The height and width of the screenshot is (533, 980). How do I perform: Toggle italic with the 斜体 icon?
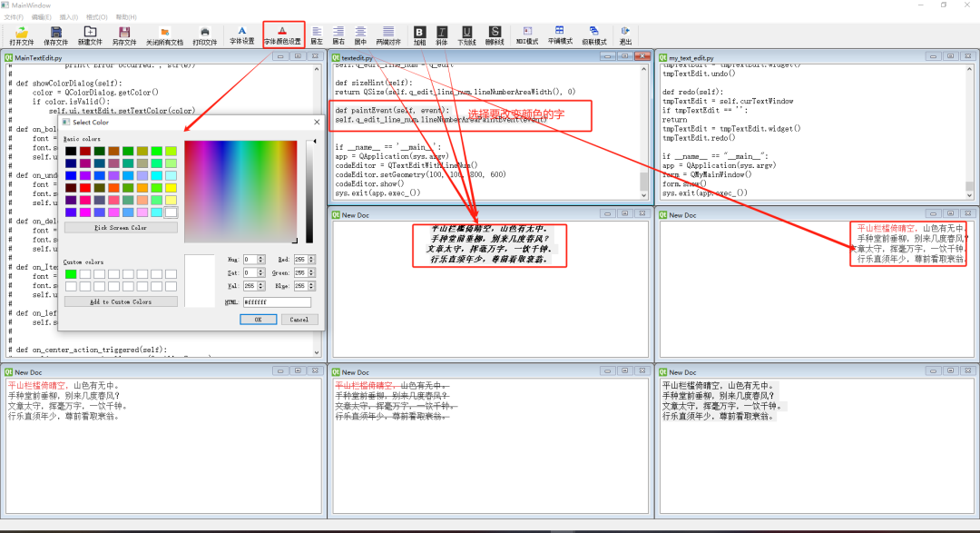(441, 35)
